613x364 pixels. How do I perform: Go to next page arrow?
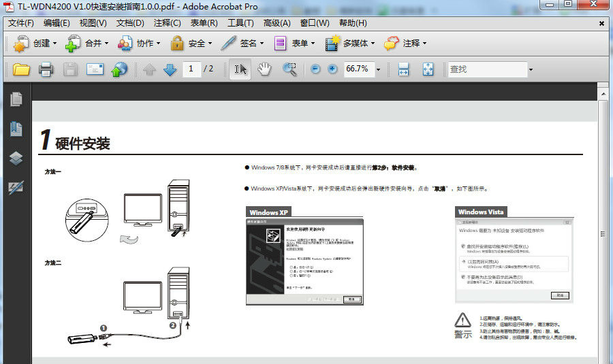pyautogui.click(x=170, y=70)
